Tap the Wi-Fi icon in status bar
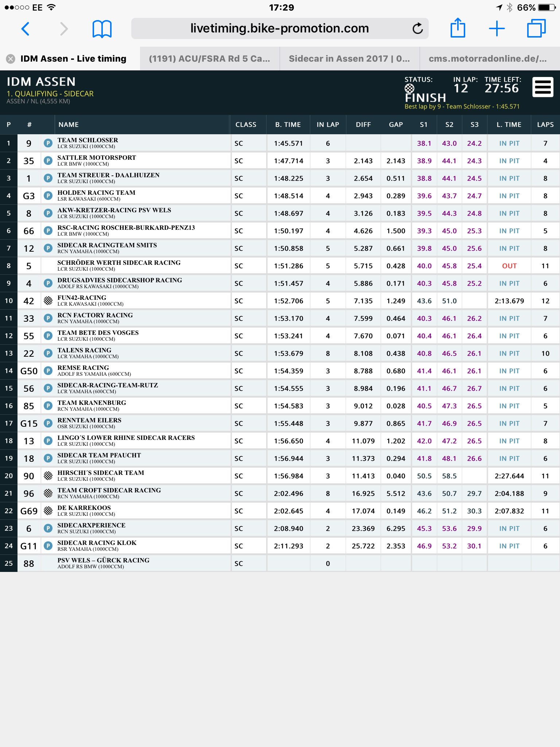Screen dimensions: 560x747 (51, 7)
